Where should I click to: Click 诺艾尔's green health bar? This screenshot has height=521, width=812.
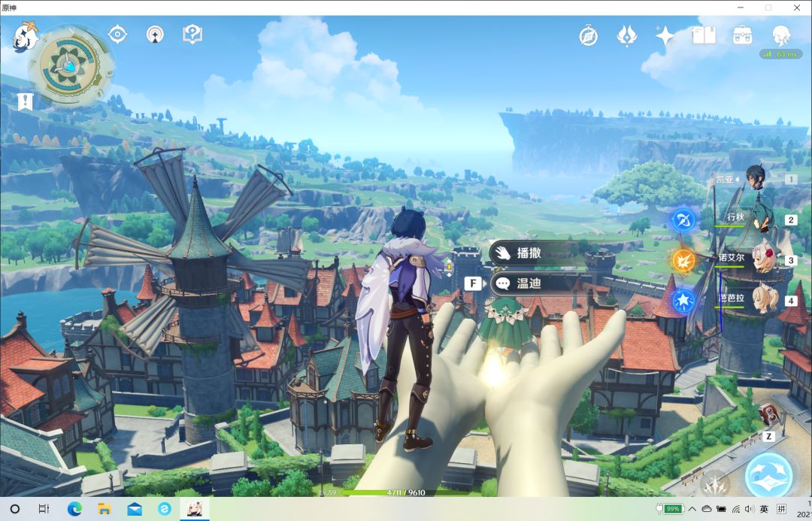click(729, 266)
